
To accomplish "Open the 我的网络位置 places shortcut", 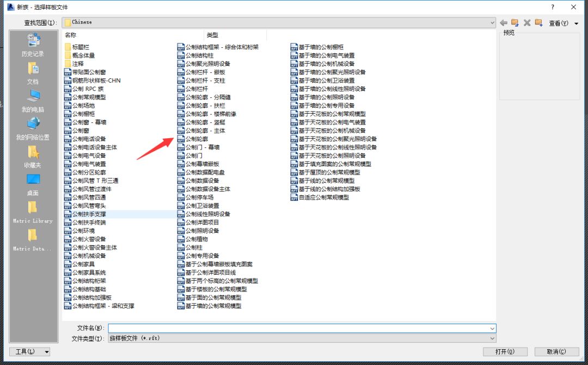I will 33,129.
